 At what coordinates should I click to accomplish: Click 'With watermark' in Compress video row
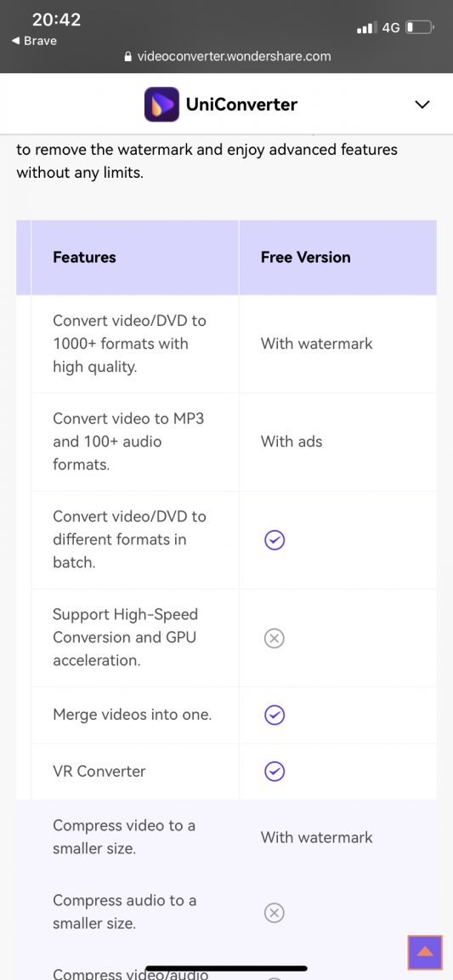(x=317, y=837)
